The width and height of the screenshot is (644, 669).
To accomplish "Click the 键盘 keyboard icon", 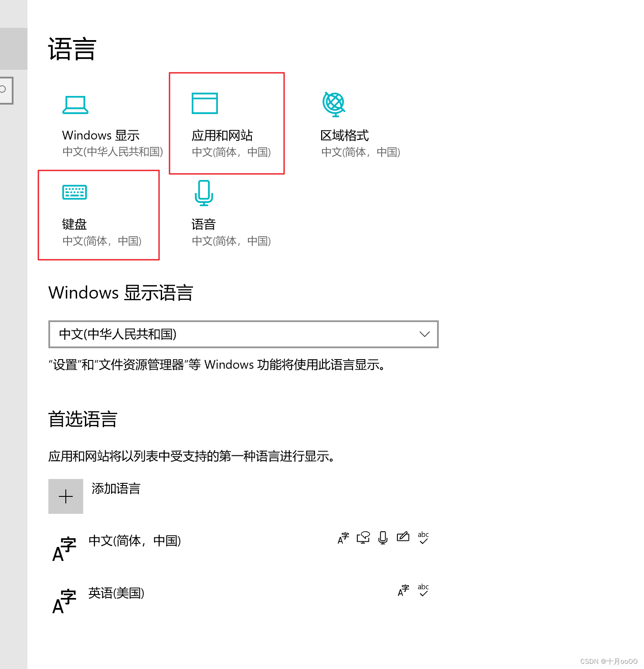I will [75, 192].
